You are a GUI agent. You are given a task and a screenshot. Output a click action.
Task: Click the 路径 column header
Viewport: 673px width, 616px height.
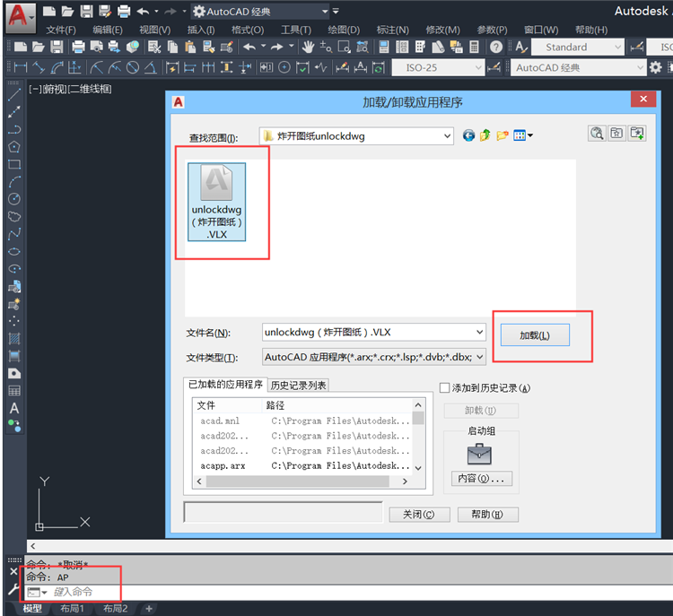point(336,405)
